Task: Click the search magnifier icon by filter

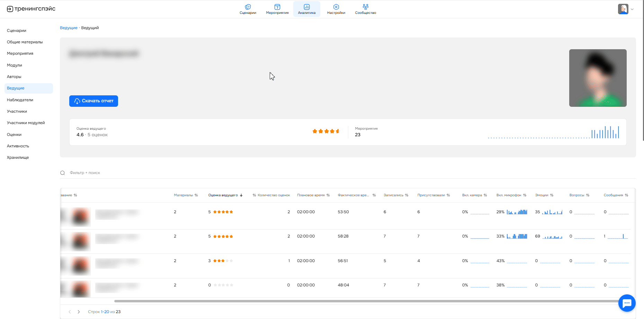Action: coord(63,173)
